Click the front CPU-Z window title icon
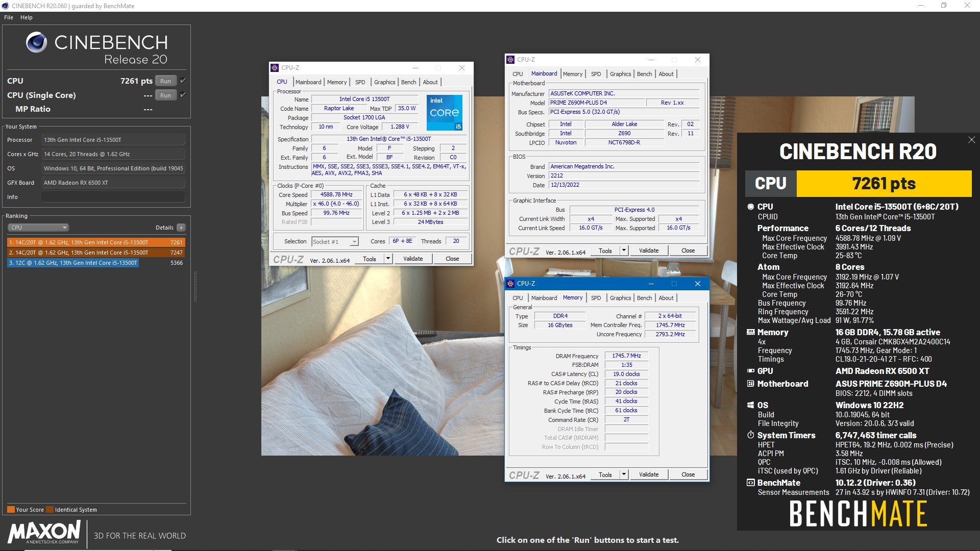The width and height of the screenshot is (980, 551). (275, 68)
